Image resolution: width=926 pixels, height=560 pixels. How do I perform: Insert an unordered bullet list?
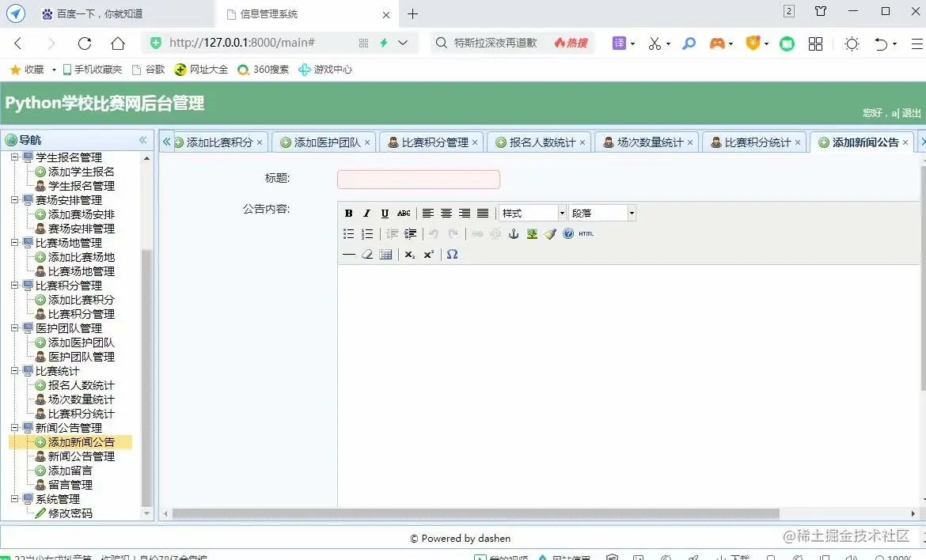(x=348, y=233)
